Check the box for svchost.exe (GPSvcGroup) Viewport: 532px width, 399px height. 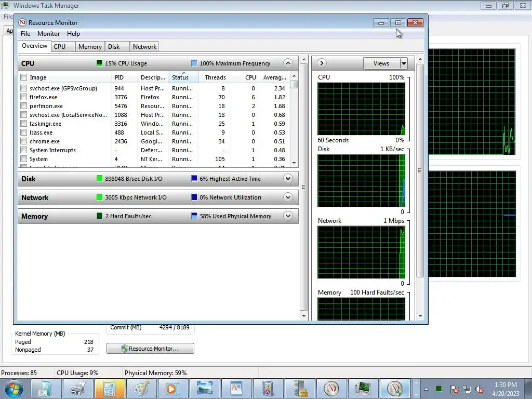pos(24,88)
